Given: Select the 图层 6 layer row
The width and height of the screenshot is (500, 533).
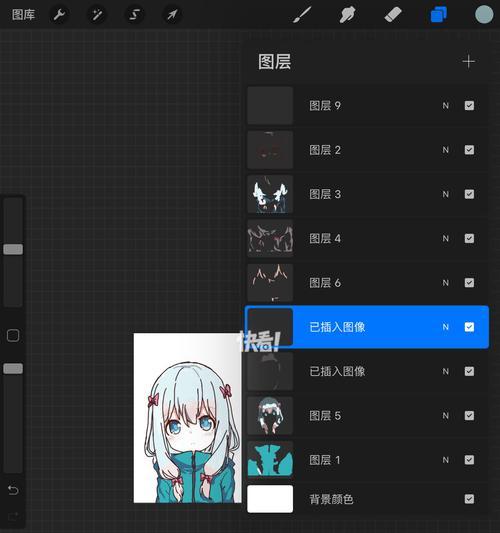Looking at the screenshot, I should (367, 282).
